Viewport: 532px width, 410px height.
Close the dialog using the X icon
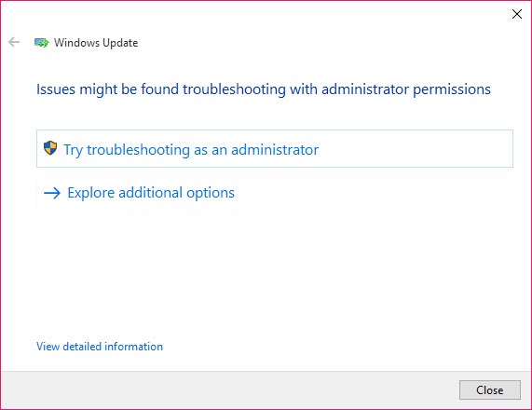(x=517, y=14)
